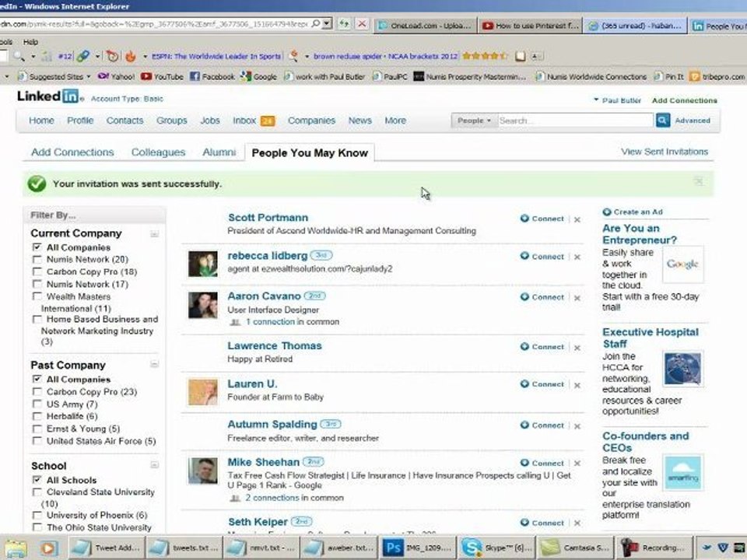Dismiss rebecca lidberg suggestion with X
Image resolution: width=747 pixels, height=560 pixels.
577,257
